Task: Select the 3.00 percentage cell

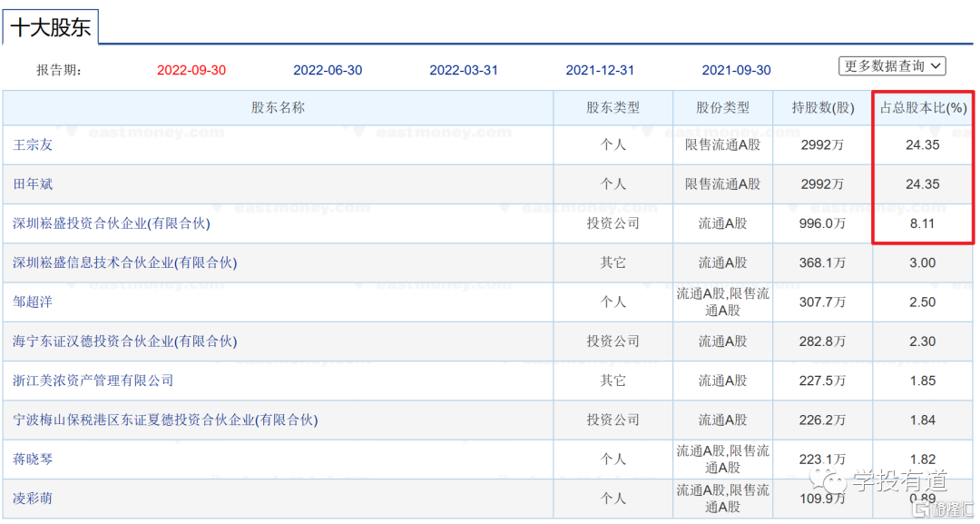Action: pos(923,263)
